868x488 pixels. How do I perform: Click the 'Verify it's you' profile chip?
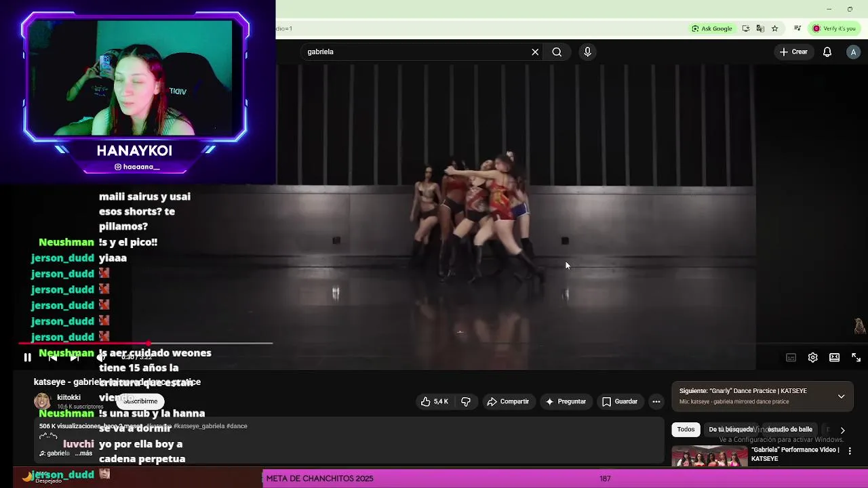pos(834,28)
